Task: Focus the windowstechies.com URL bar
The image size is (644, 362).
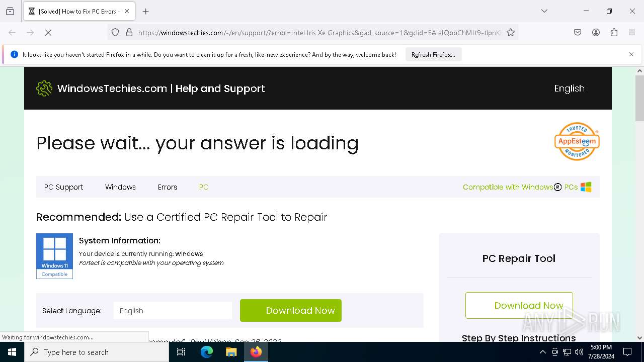Action: click(319, 32)
